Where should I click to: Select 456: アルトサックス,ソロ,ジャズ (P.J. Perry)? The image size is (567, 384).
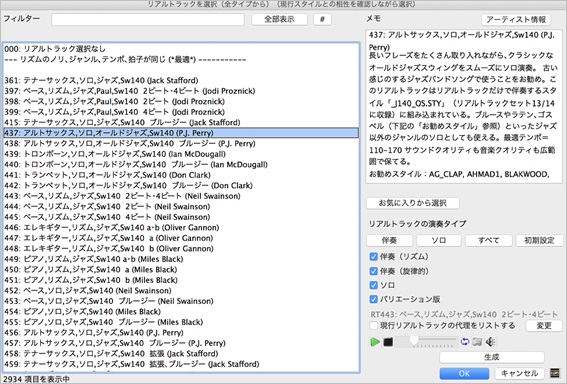point(181,332)
